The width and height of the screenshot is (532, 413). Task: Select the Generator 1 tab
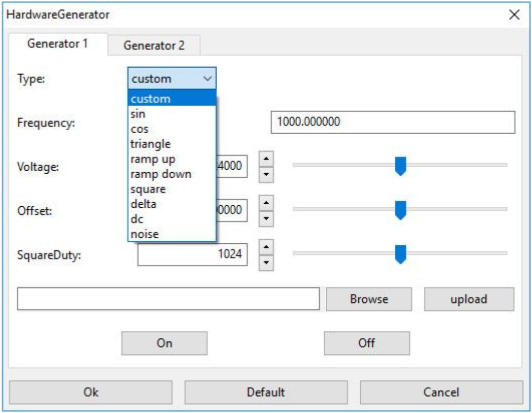point(57,44)
